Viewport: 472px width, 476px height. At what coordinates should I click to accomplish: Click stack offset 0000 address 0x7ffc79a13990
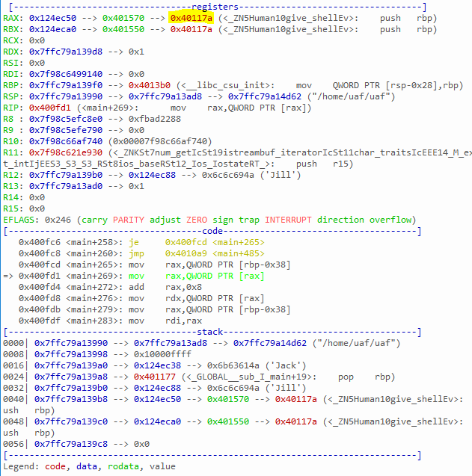[71, 343]
